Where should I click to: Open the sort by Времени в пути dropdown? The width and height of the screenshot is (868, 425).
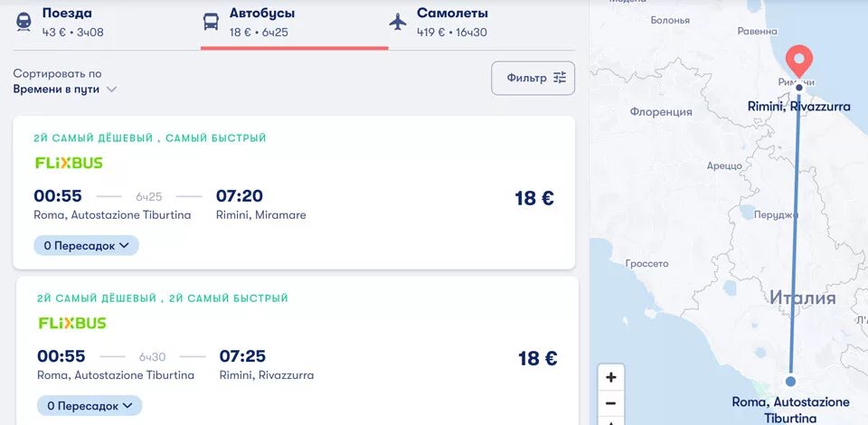pos(65,89)
